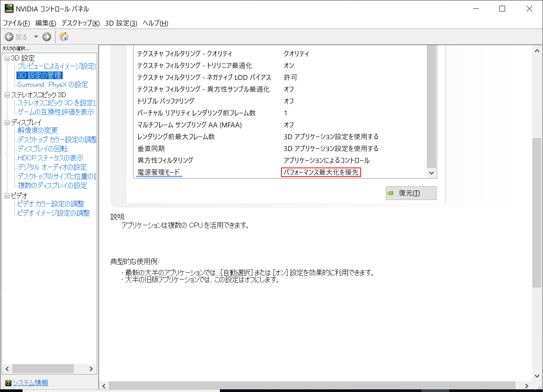
Task: Click the forward arrow toolbar icon
Action: [x=47, y=37]
